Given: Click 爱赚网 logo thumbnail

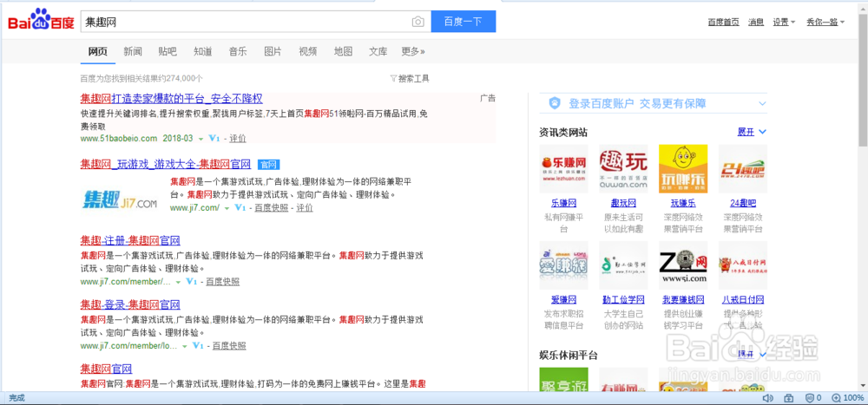Looking at the screenshot, I should 563,265.
